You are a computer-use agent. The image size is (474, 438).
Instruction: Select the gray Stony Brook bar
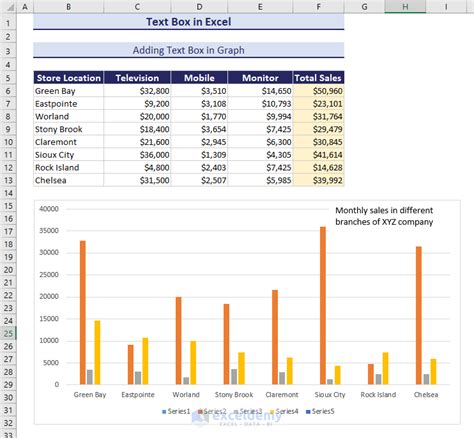click(234, 377)
